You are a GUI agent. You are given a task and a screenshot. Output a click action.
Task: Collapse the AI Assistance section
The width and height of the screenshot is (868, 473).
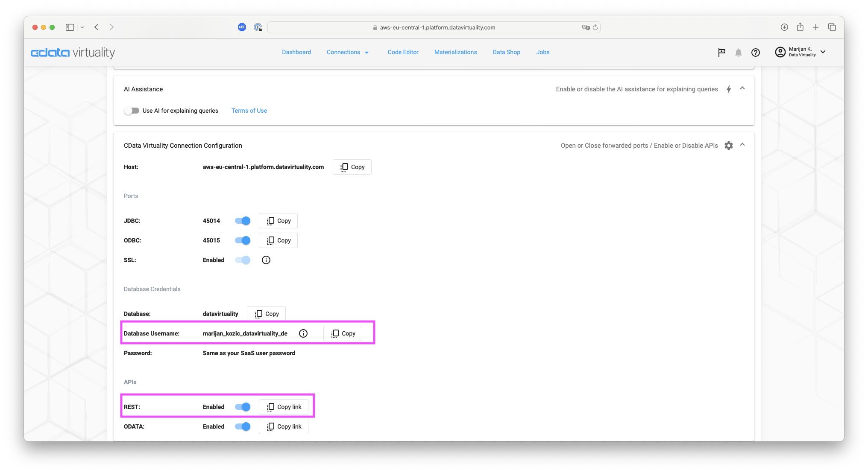pyautogui.click(x=742, y=88)
